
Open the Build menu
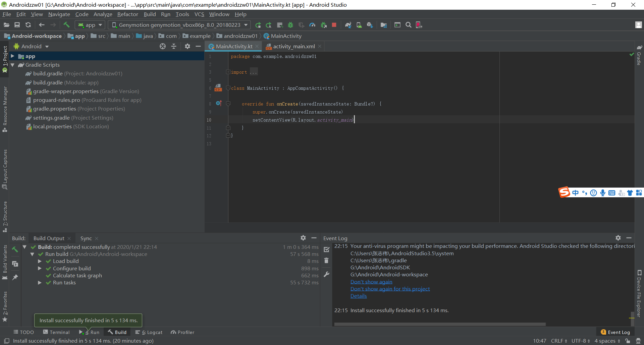click(150, 14)
